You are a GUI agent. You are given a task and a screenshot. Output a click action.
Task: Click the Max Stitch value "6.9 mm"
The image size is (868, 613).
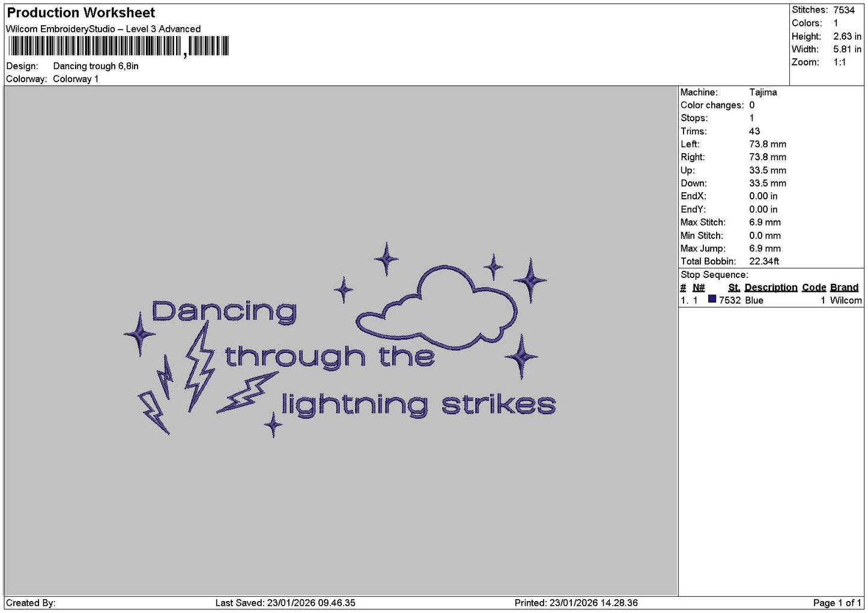click(x=765, y=222)
